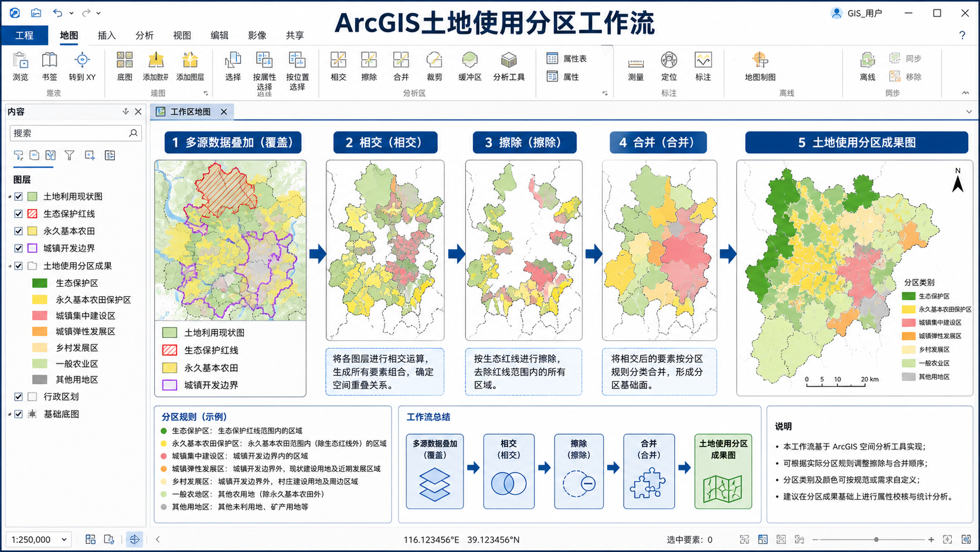Screen dimensions: 980x552
Task: Open the 缓冲区 buffer tool
Action: (469, 66)
